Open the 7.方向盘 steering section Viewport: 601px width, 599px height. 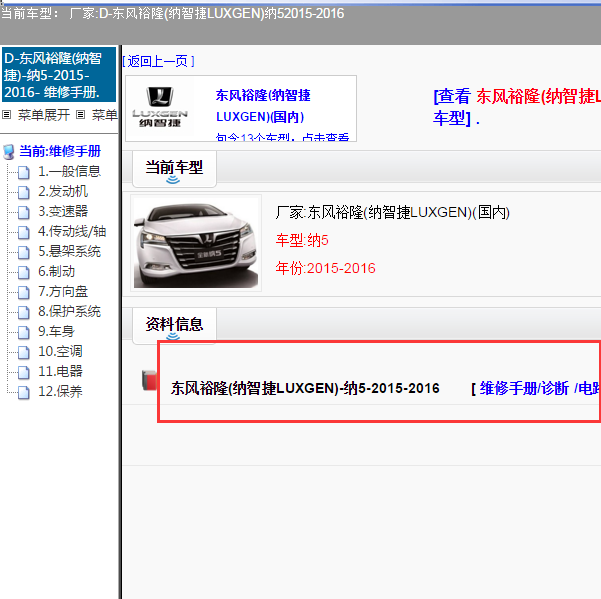63,291
